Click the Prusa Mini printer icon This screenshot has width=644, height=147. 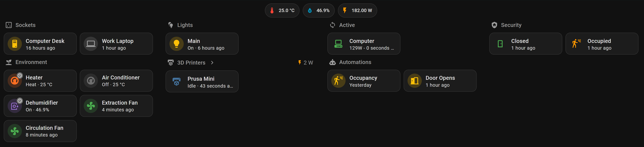click(x=176, y=81)
